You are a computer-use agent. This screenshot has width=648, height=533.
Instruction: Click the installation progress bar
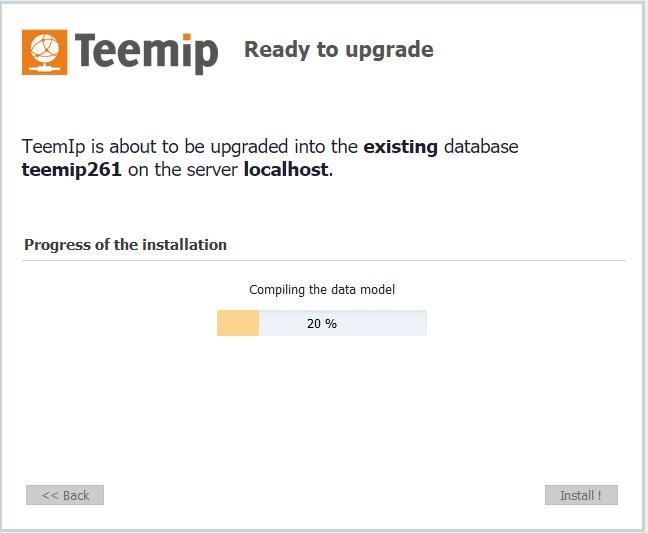(x=321, y=323)
